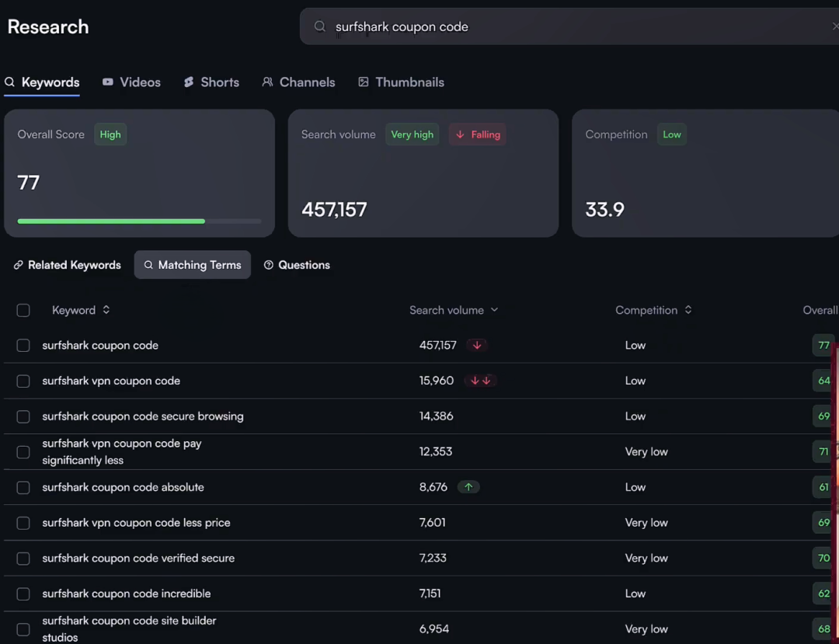Click the 33.9 competition value
The width and height of the screenshot is (839, 644).
[604, 210]
